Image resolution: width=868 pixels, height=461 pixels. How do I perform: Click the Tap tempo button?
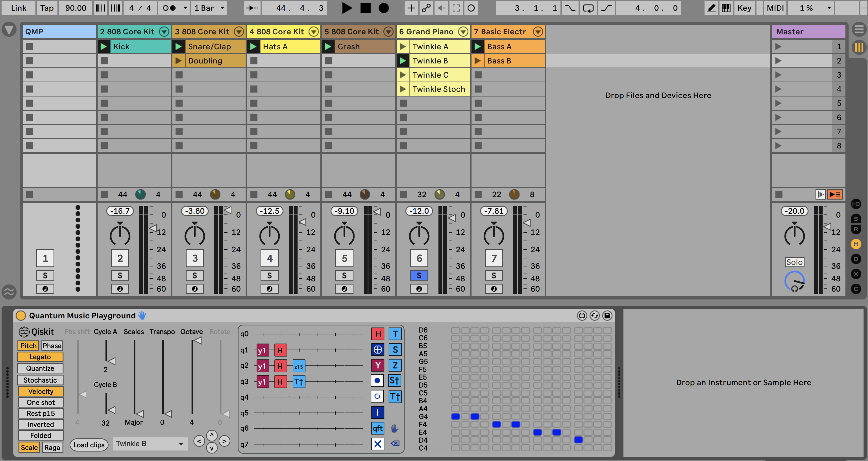click(x=47, y=8)
